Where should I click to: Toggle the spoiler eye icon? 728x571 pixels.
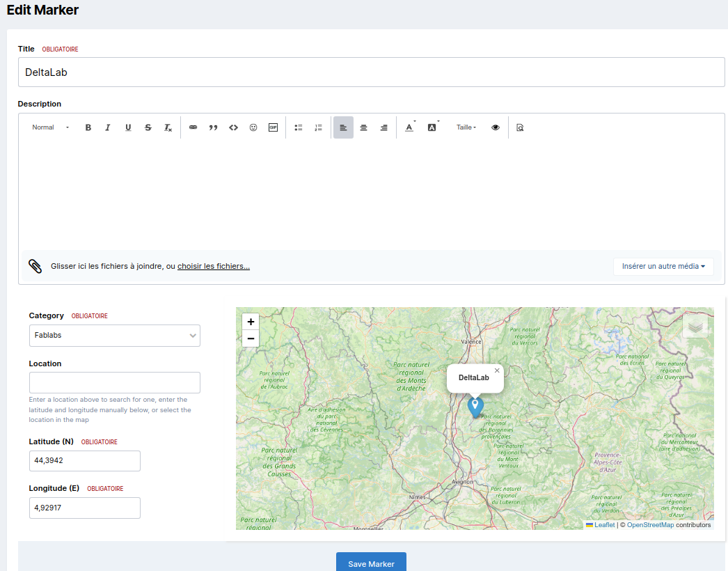tap(496, 127)
